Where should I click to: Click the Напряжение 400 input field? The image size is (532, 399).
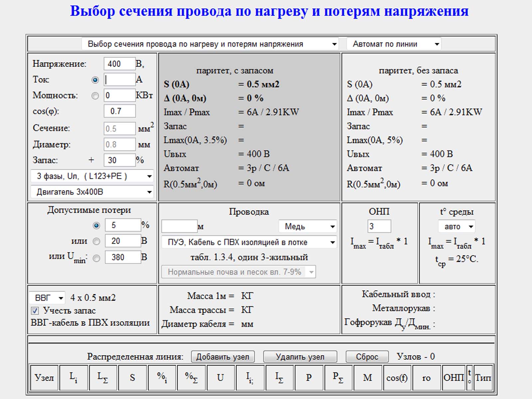(x=120, y=64)
